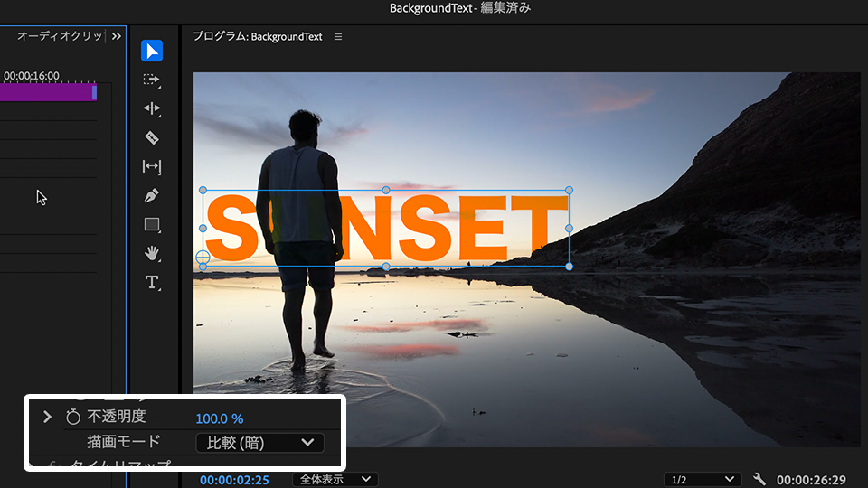Select the Rectangle tool
The image size is (868, 488).
pyautogui.click(x=152, y=225)
